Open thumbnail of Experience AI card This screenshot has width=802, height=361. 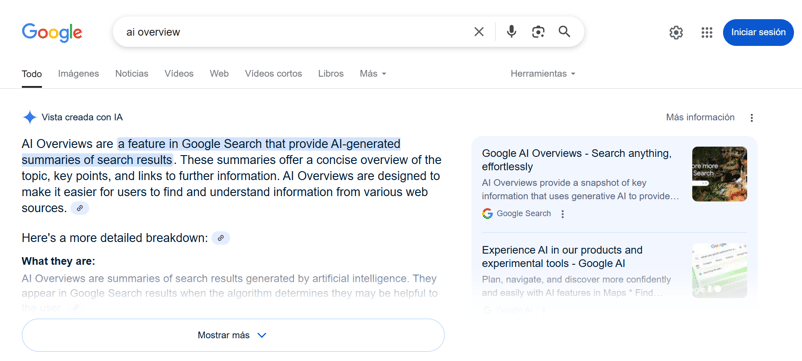pos(719,270)
